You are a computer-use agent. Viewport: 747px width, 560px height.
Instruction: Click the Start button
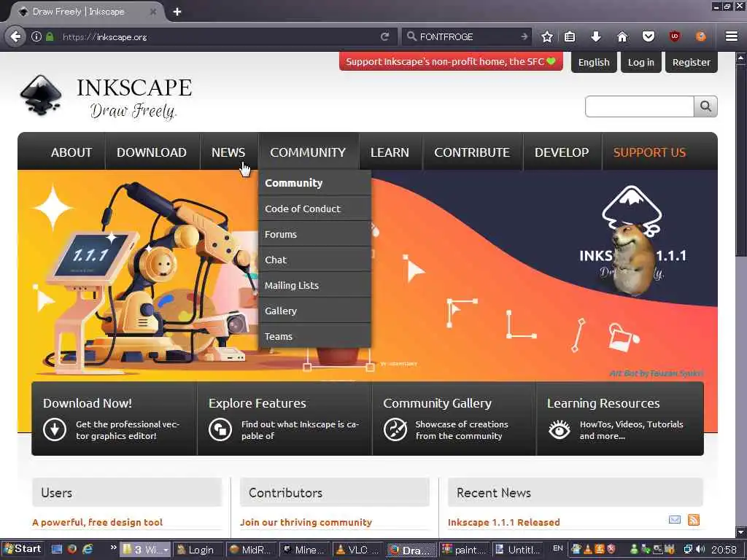coord(22,550)
